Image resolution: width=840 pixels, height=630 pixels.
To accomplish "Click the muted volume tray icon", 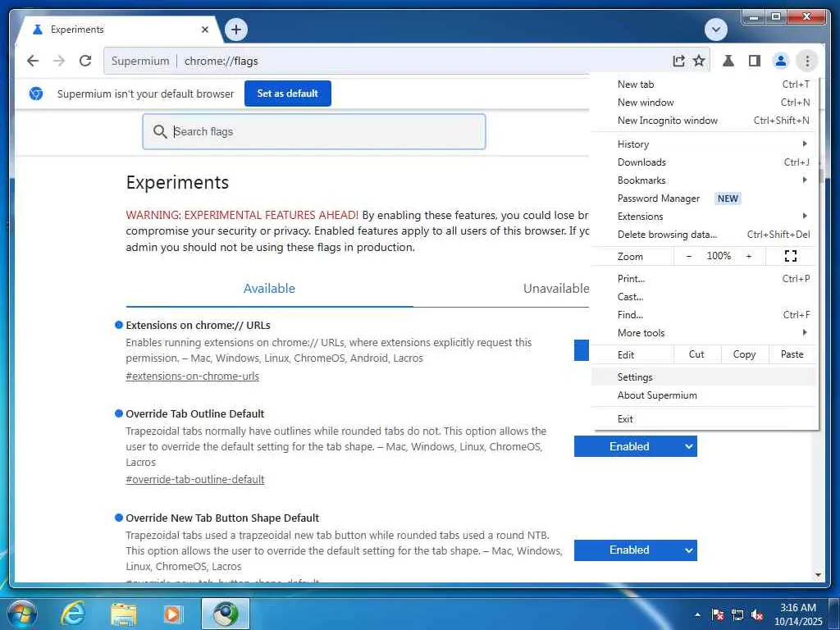I will (757, 614).
